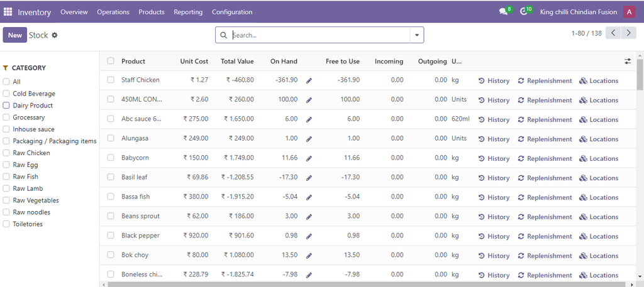
Task: Open the activities clock icon with badge 10
Action: [x=525, y=11]
